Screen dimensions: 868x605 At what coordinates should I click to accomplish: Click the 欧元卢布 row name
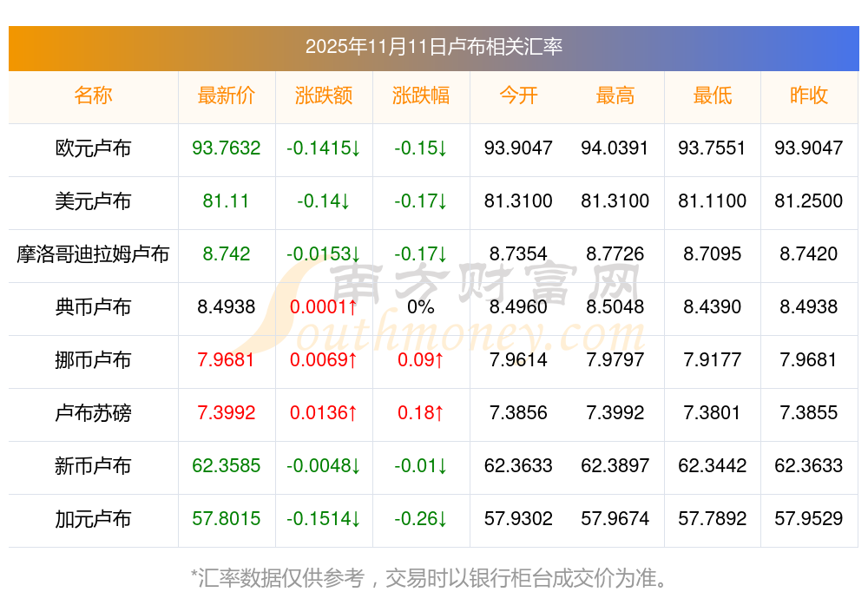(93, 148)
